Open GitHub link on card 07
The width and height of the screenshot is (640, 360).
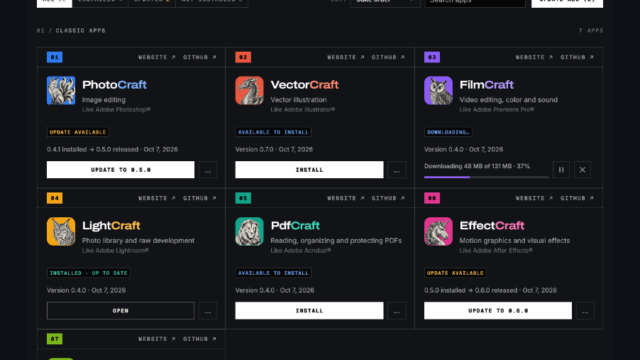click(x=200, y=339)
